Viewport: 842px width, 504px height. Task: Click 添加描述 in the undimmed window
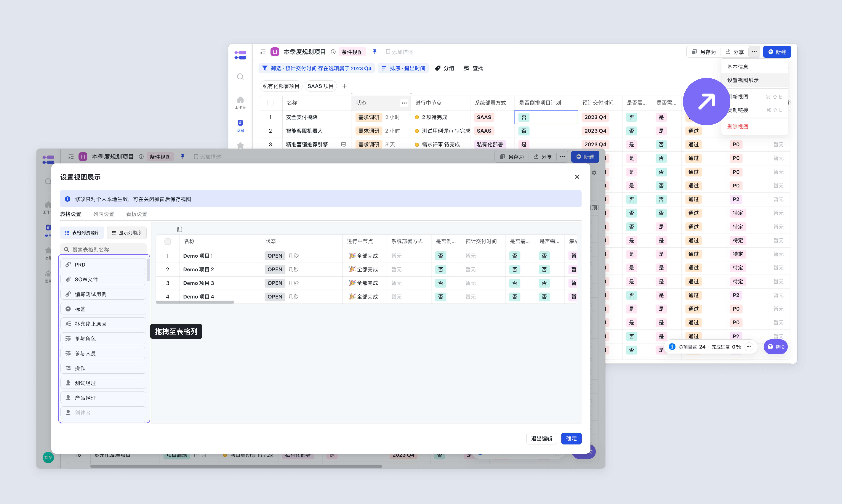tap(399, 52)
